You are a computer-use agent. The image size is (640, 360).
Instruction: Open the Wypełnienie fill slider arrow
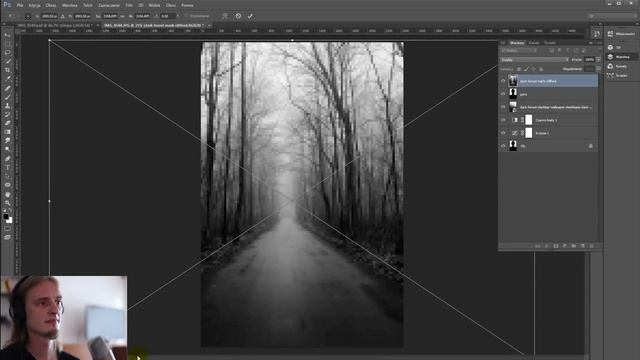point(598,69)
